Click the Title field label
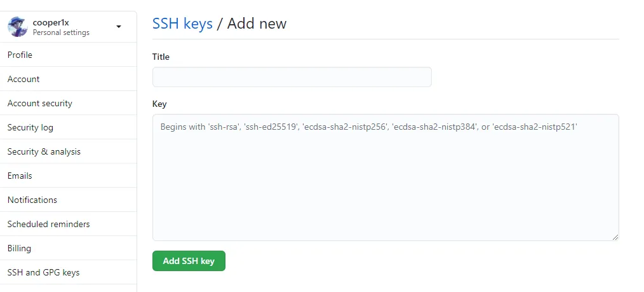This screenshot has width=644, height=292. tap(161, 57)
